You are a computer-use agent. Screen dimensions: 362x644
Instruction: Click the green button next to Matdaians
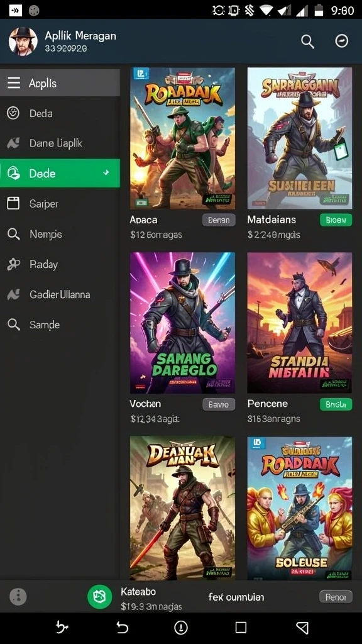(x=336, y=220)
